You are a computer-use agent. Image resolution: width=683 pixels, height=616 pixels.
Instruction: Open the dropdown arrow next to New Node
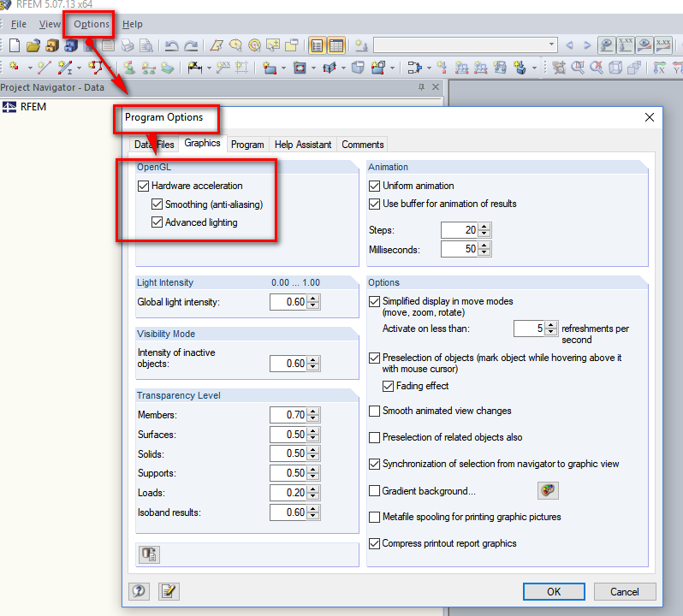click(30, 68)
